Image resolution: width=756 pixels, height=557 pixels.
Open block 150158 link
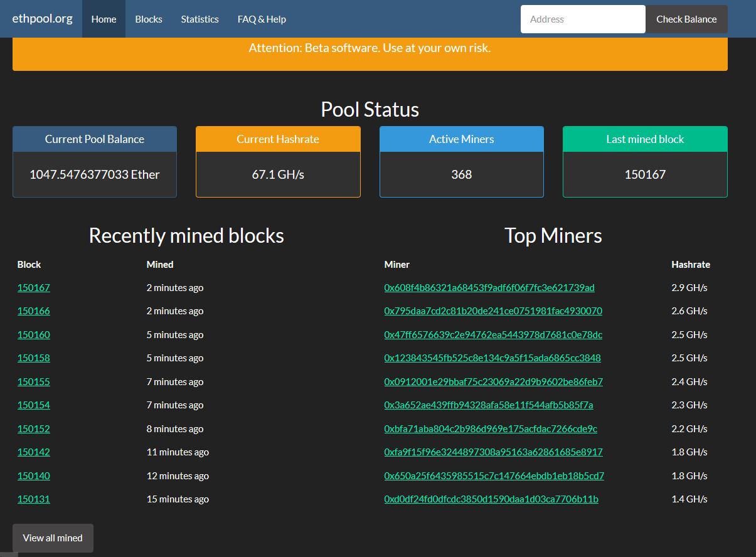(x=34, y=358)
